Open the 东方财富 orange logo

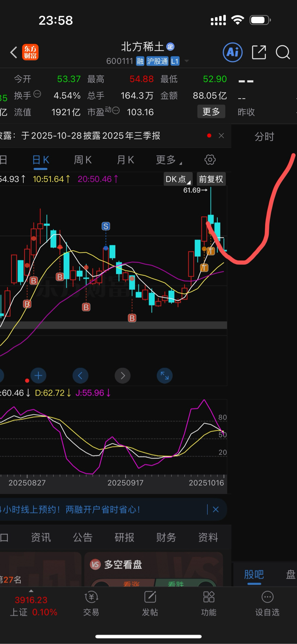[x=31, y=52]
